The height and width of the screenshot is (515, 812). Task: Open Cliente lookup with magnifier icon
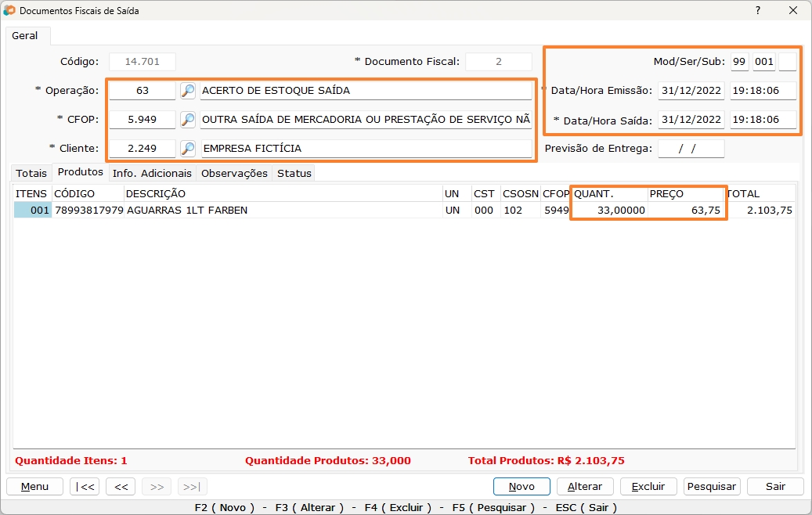point(188,148)
